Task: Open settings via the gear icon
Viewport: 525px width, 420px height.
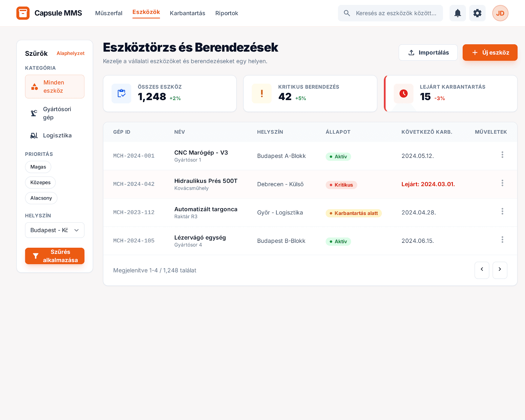Action: [x=477, y=13]
